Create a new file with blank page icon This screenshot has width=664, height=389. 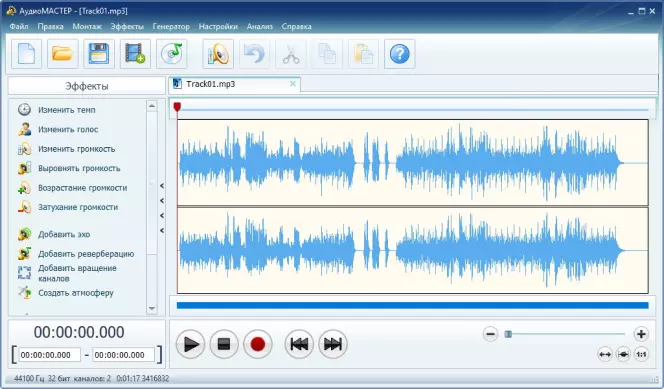pyautogui.click(x=26, y=54)
